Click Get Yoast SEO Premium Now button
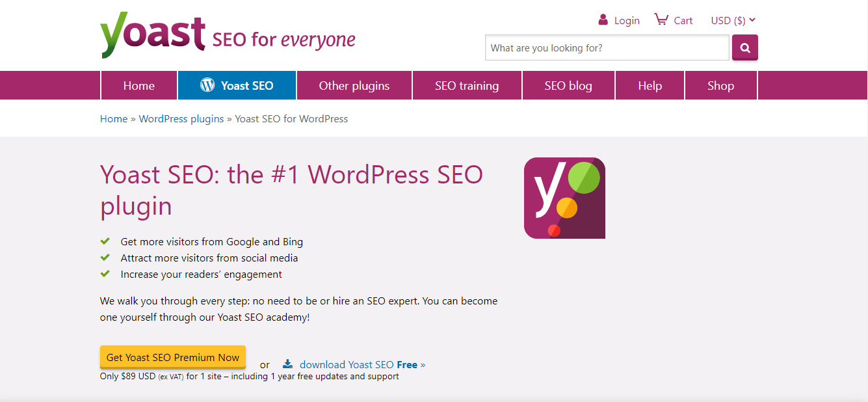 coord(173,357)
